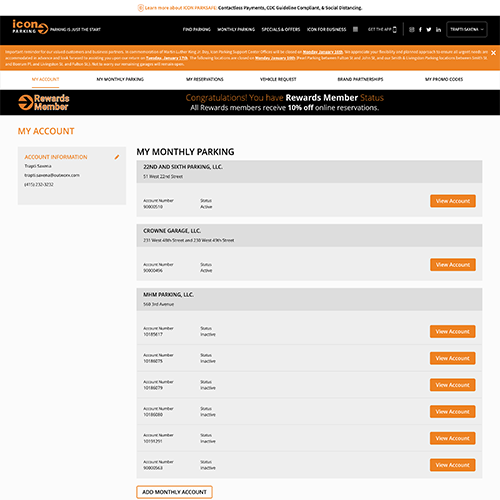Screen dimensions: 500x500
Task: Open the LinkedIn icon in header
Action: coord(438,30)
